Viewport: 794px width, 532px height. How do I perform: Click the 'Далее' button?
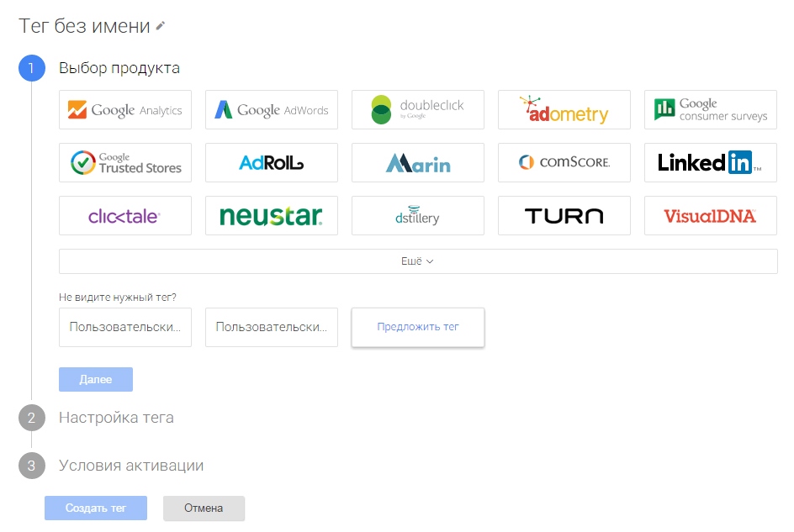pos(96,379)
